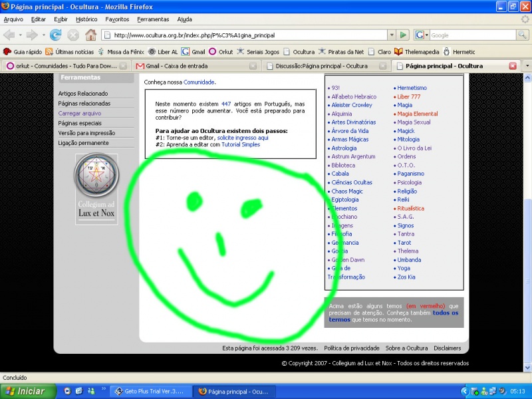Close the Página principal - Ocultura tab
This screenshot has width=532, height=399.
[x=513, y=66]
